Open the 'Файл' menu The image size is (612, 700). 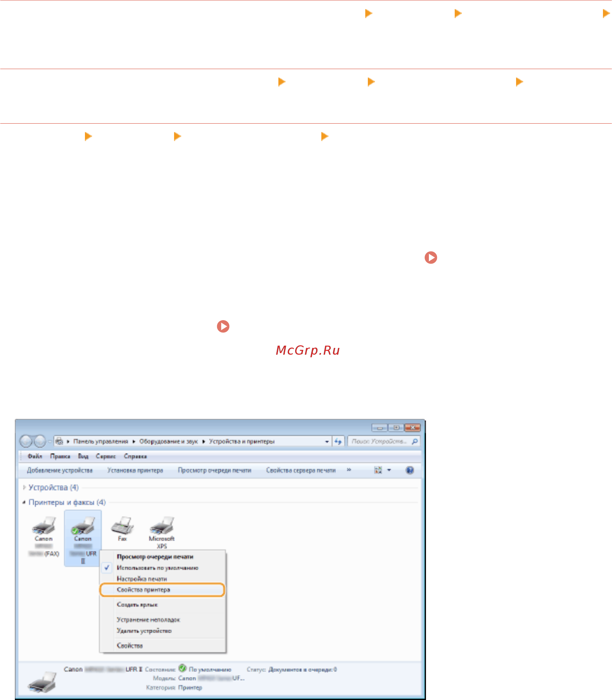pyautogui.click(x=35, y=456)
